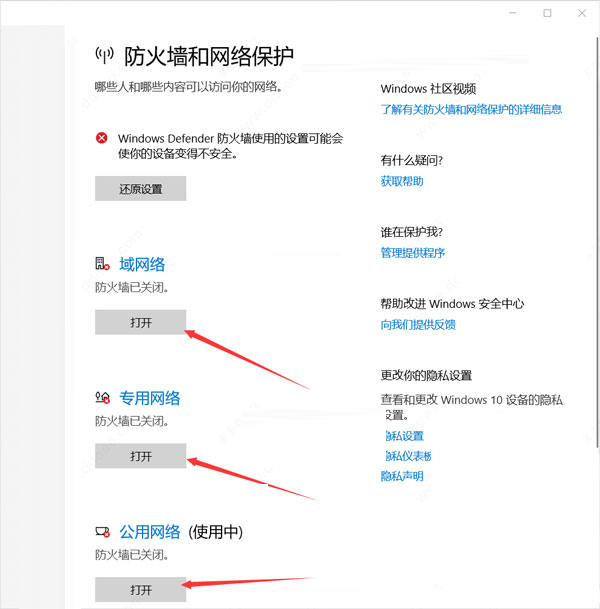Click the 有什么疑问? heading
The height and width of the screenshot is (609, 600).
[412, 160]
